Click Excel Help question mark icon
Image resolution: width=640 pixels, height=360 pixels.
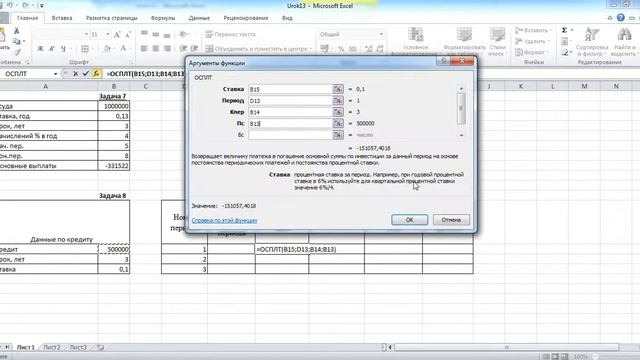pyautogui.click(x=621, y=18)
